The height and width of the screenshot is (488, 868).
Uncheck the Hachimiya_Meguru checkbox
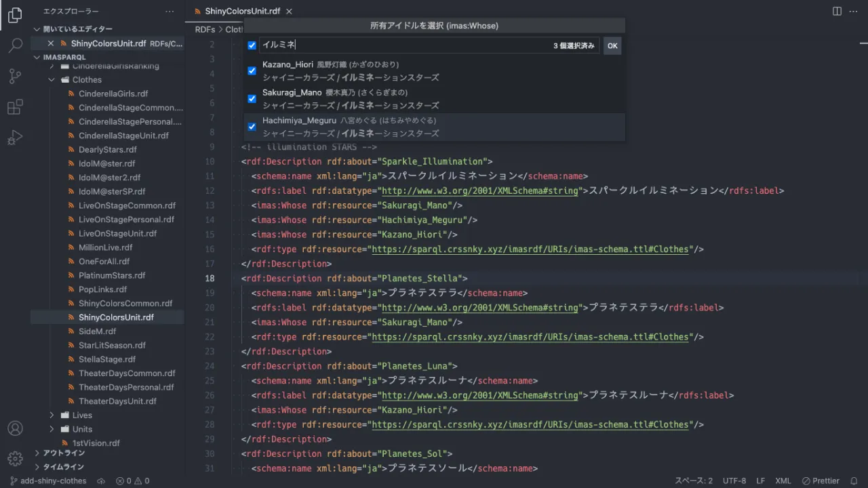(x=252, y=127)
